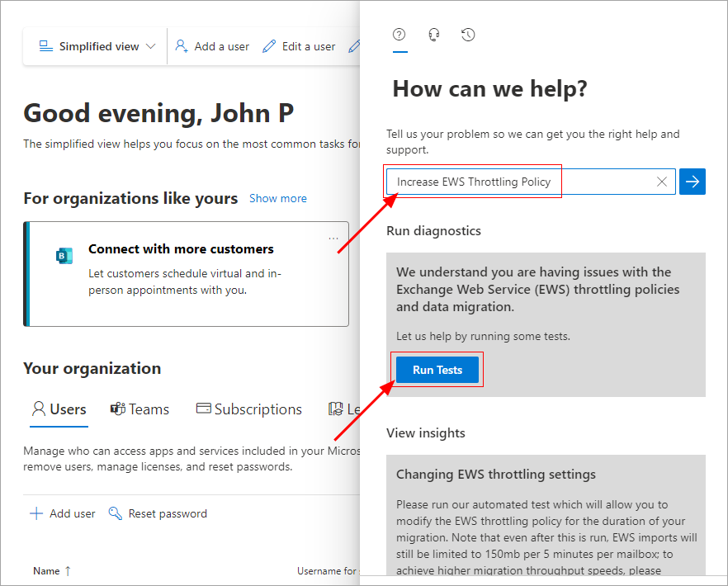Viewport: 728px width, 586px height.
Task: Click the Changing EWS throttling settings heading
Action: coord(496,475)
